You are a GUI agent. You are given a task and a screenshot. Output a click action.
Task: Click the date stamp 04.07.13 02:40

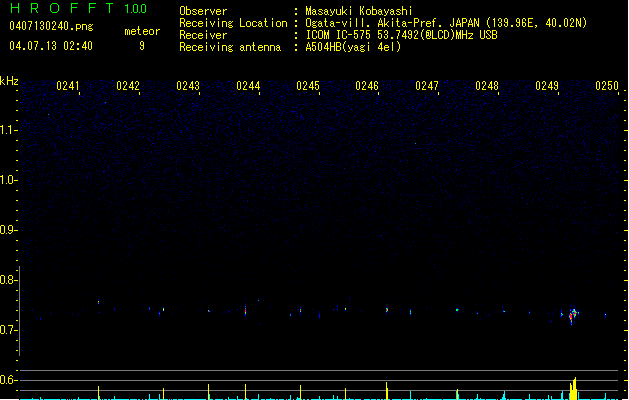51,46
